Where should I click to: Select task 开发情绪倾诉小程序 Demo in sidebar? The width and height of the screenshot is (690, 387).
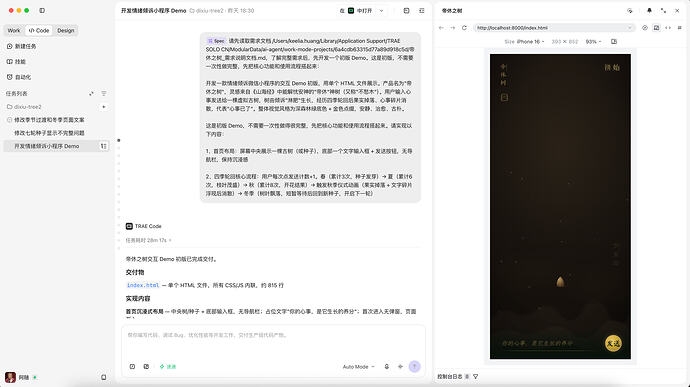(x=47, y=146)
